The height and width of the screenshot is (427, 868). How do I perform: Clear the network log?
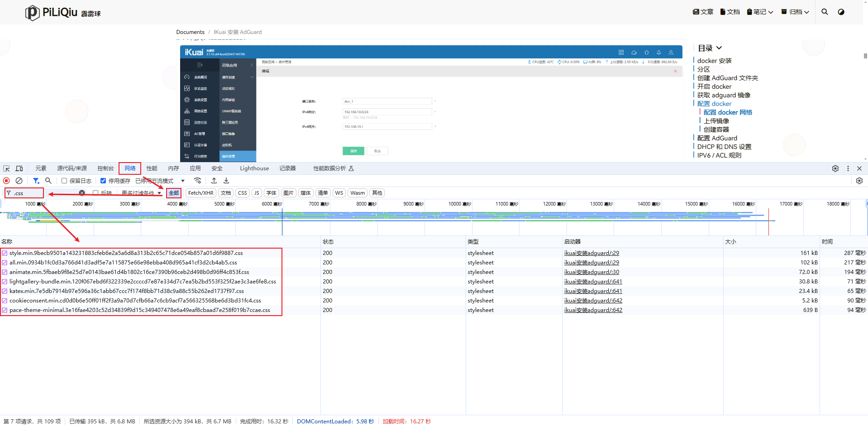pos(19,181)
